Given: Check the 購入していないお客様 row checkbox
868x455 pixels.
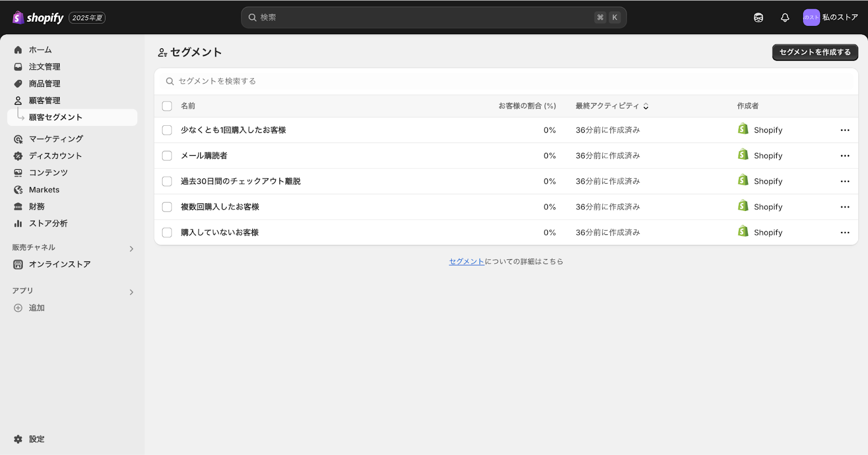Looking at the screenshot, I should pyautogui.click(x=167, y=232).
